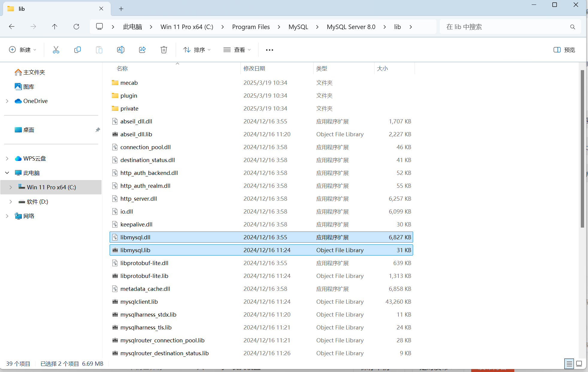Delete the selected files

[164, 50]
